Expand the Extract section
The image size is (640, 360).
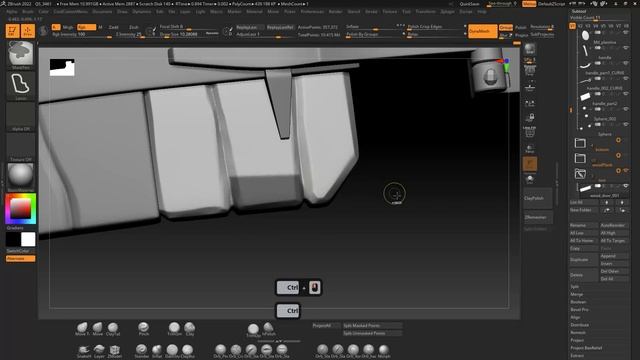pos(577,356)
